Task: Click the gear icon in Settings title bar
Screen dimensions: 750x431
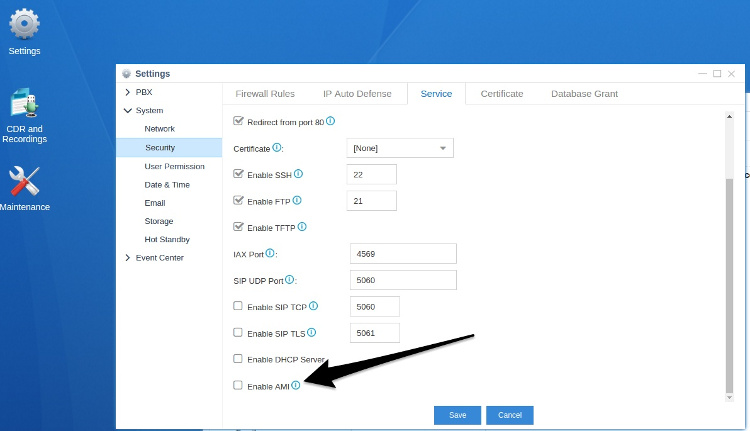Action: 126,74
